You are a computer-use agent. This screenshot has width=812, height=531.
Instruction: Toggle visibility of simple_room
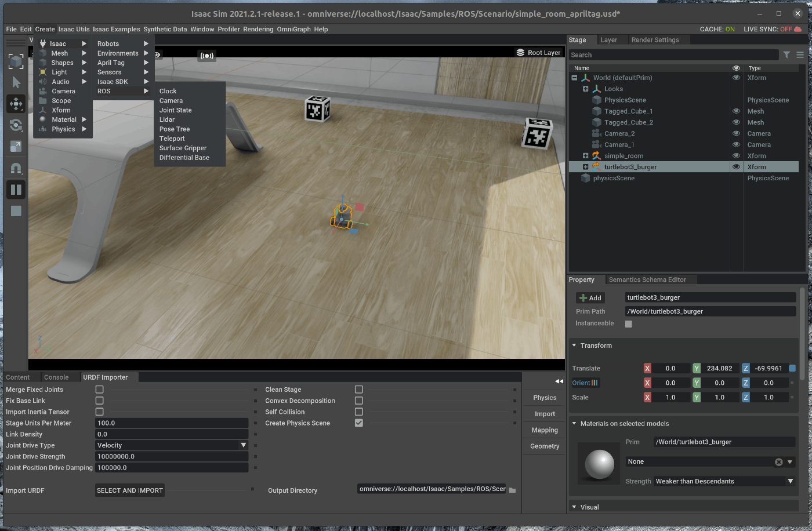coord(736,155)
